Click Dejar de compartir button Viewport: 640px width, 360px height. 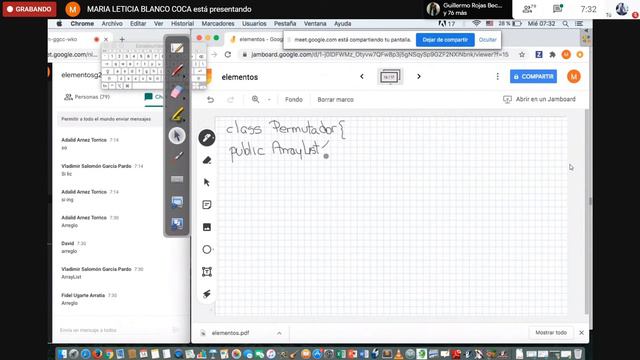(x=445, y=40)
